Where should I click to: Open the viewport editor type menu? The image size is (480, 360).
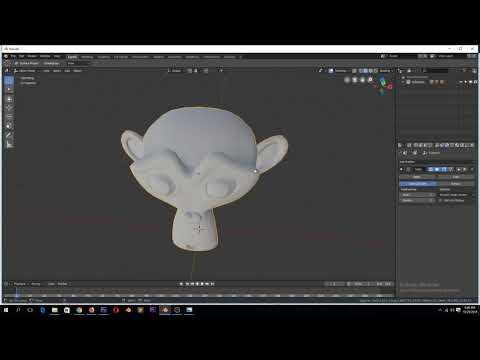click(x=7, y=71)
